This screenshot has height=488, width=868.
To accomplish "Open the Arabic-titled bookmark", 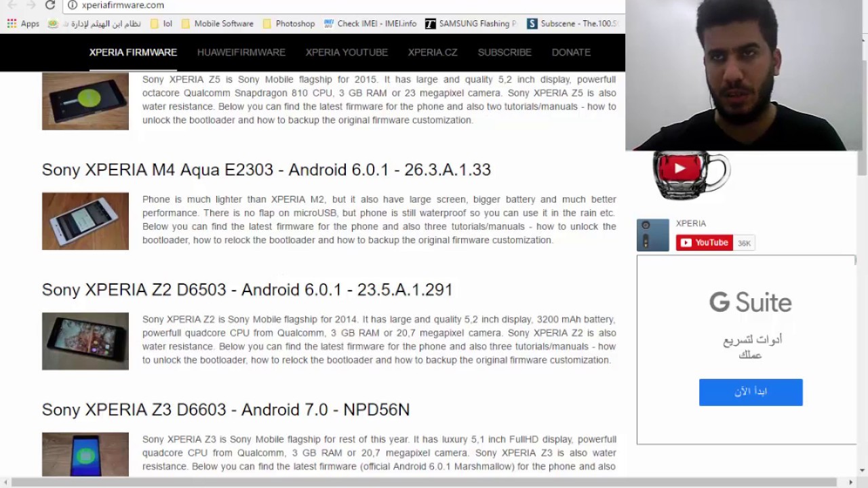I will coord(94,24).
